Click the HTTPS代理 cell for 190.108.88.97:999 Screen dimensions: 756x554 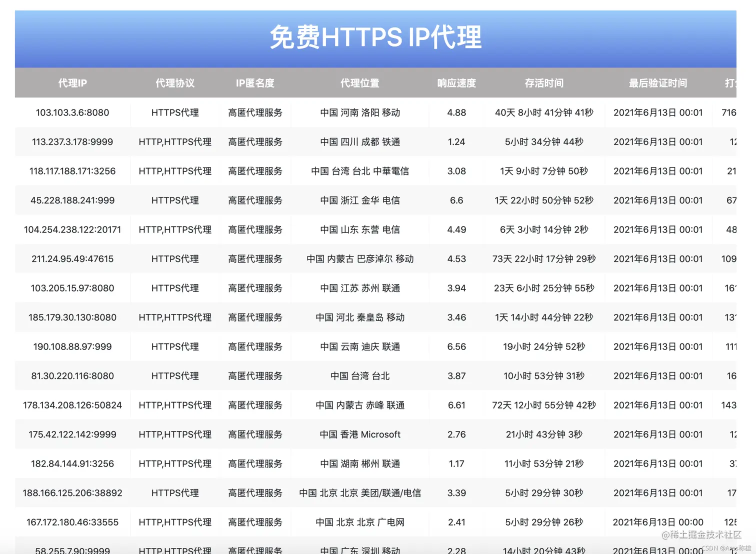(x=175, y=346)
